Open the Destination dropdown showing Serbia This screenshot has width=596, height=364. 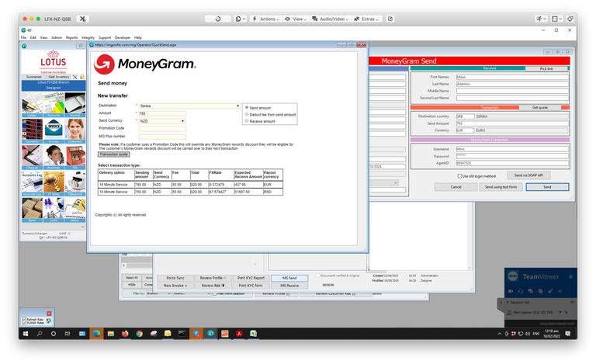(189, 106)
